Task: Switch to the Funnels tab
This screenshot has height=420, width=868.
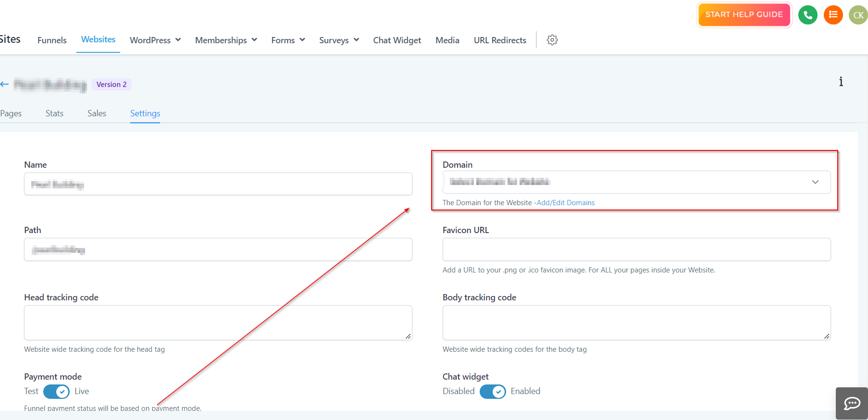Action: point(52,40)
